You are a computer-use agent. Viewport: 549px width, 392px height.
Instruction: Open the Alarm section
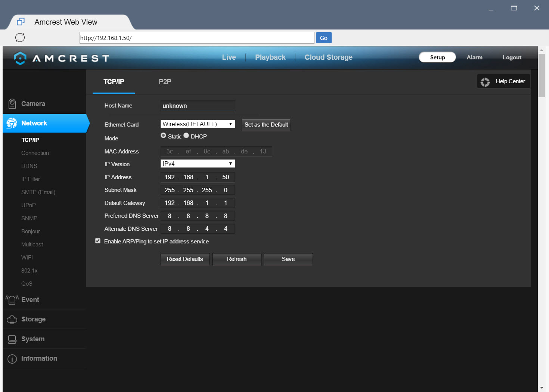tap(475, 57)
